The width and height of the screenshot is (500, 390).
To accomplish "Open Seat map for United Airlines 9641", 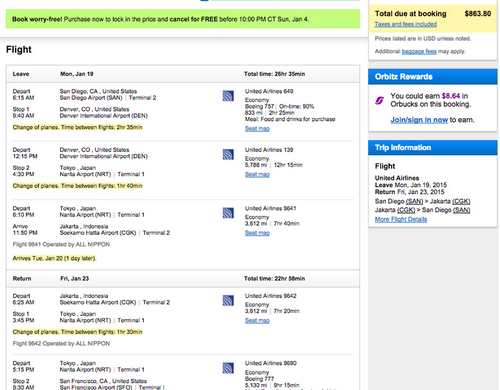I will [257, 233].
